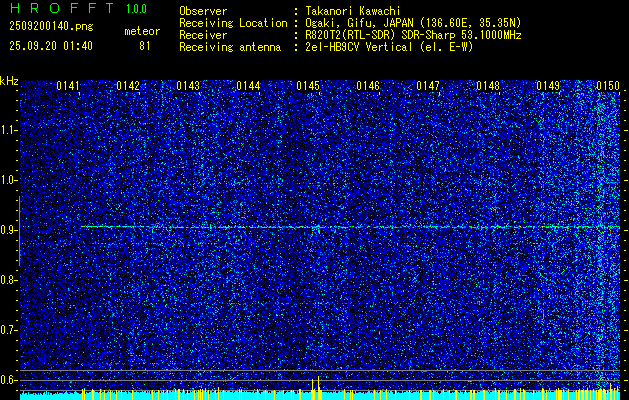This screenshot has width=629, height=400.
Task: Click observer name Takanori Kawachi
Action: [353, 11]
